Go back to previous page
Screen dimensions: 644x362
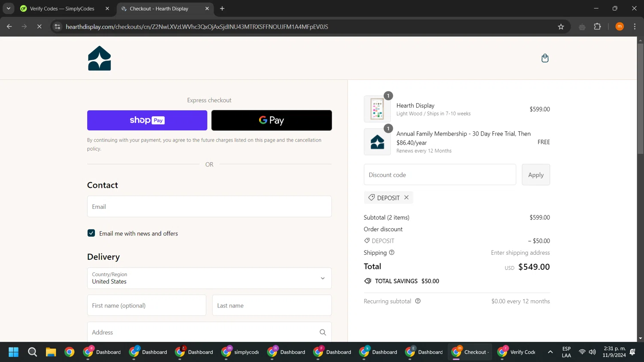click(x=9, y=27)
